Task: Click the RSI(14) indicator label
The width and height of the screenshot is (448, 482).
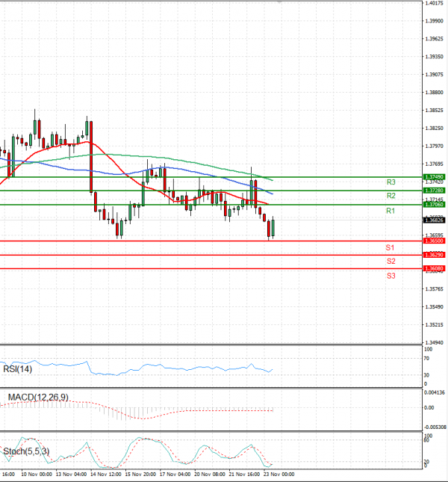Action: point(17,369)
